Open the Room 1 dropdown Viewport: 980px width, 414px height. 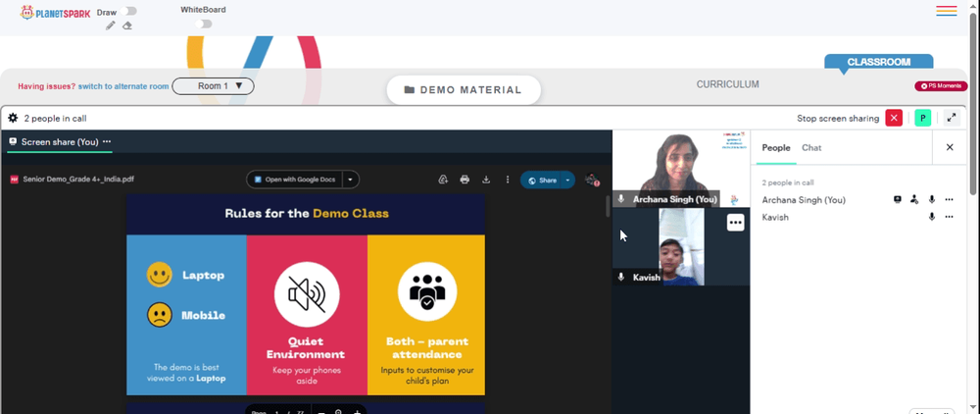point(213,85)
